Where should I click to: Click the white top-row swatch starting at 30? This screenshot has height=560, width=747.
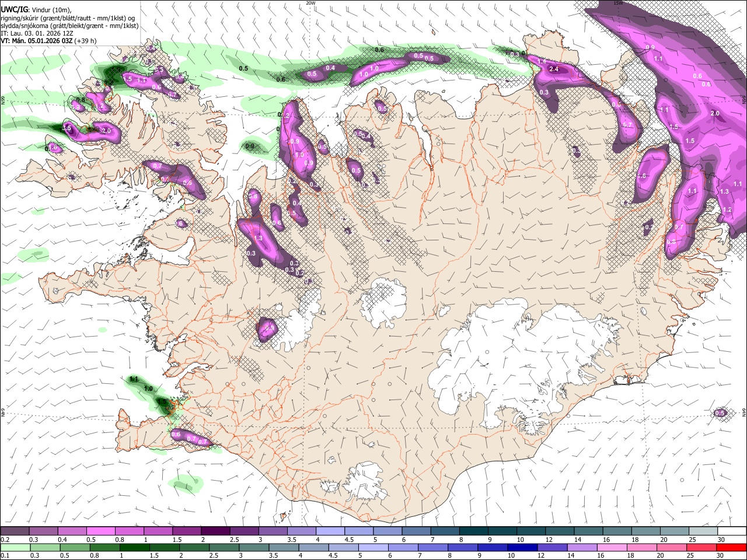pos(732,531)
